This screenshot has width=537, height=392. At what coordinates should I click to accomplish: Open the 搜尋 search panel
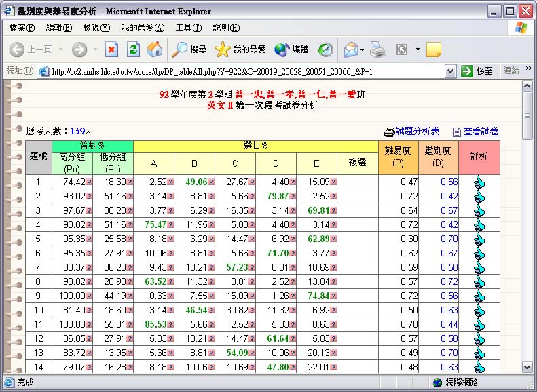(x=189, y=50)
